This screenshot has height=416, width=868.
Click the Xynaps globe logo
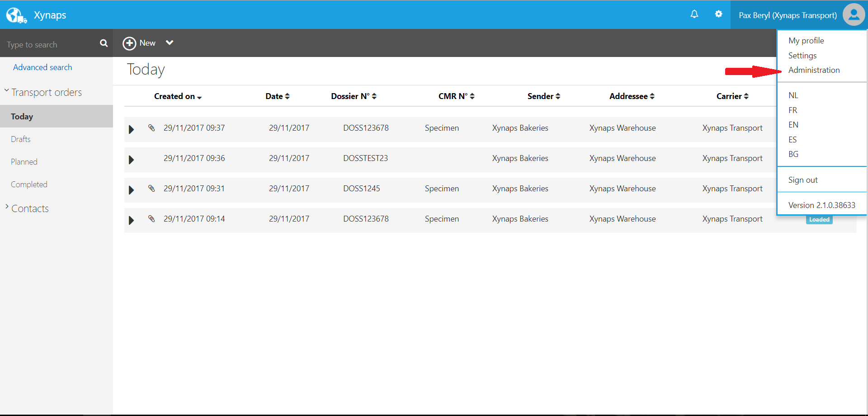[x=16, y=14]
